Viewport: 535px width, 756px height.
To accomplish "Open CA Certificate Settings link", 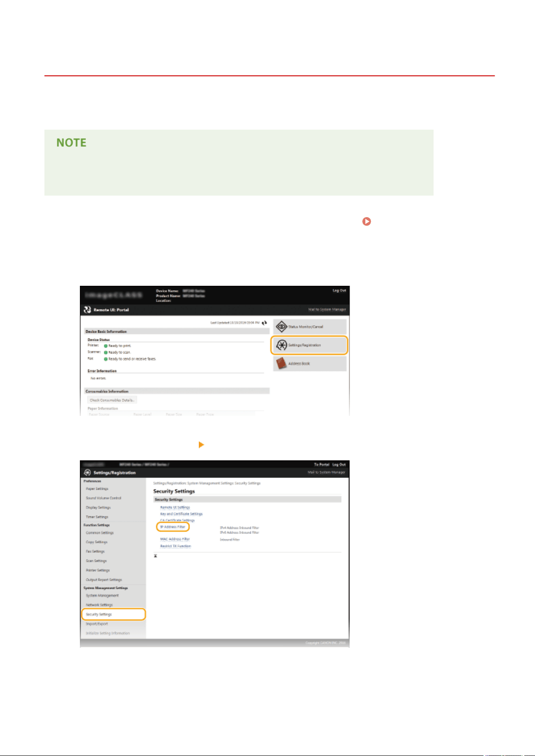I will 177,520.
